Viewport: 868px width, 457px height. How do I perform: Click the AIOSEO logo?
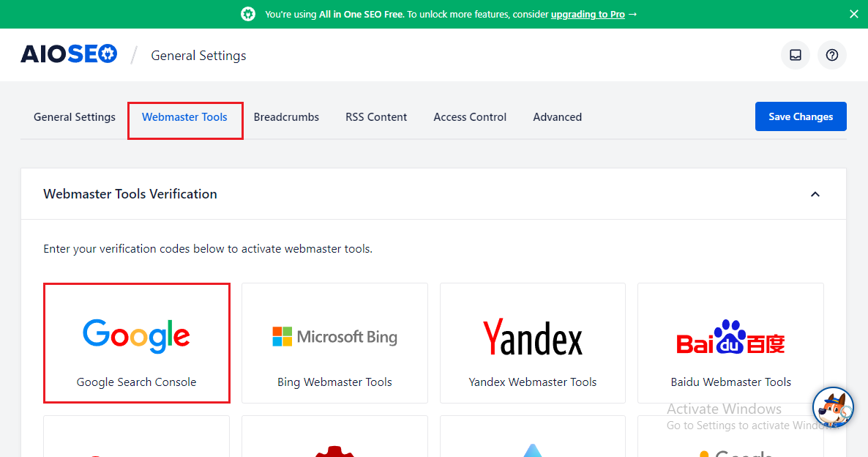[x=69, y=55]
